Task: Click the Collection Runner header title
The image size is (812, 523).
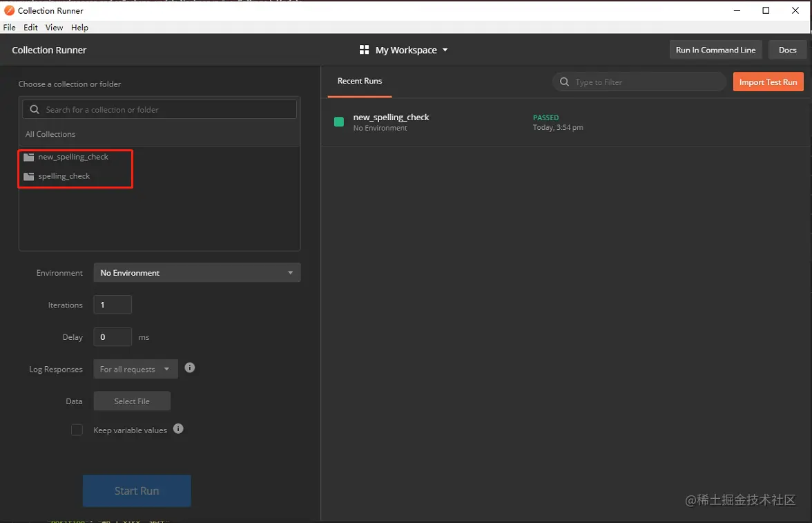Action: (x=49, y=50)
